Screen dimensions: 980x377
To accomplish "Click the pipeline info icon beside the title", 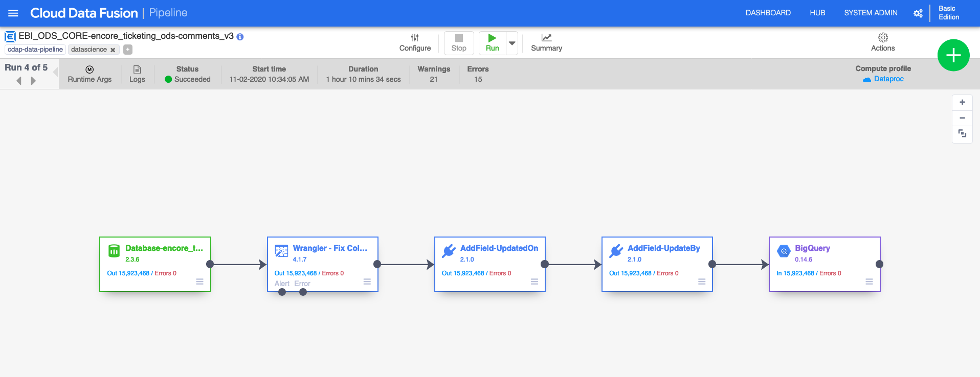I will (240, 37).
